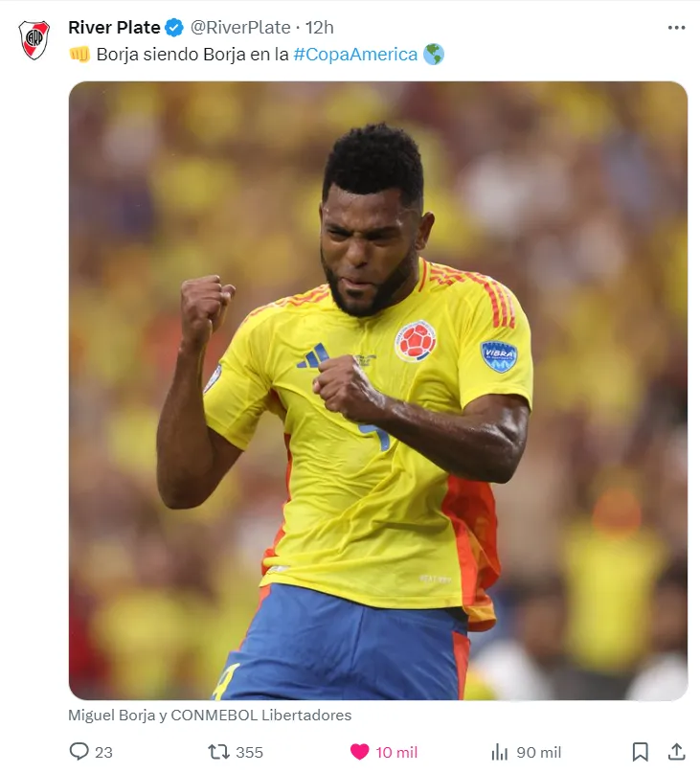Click the 12h timestamp
This screenshot has width=700, height=773.
pos(320,28)
